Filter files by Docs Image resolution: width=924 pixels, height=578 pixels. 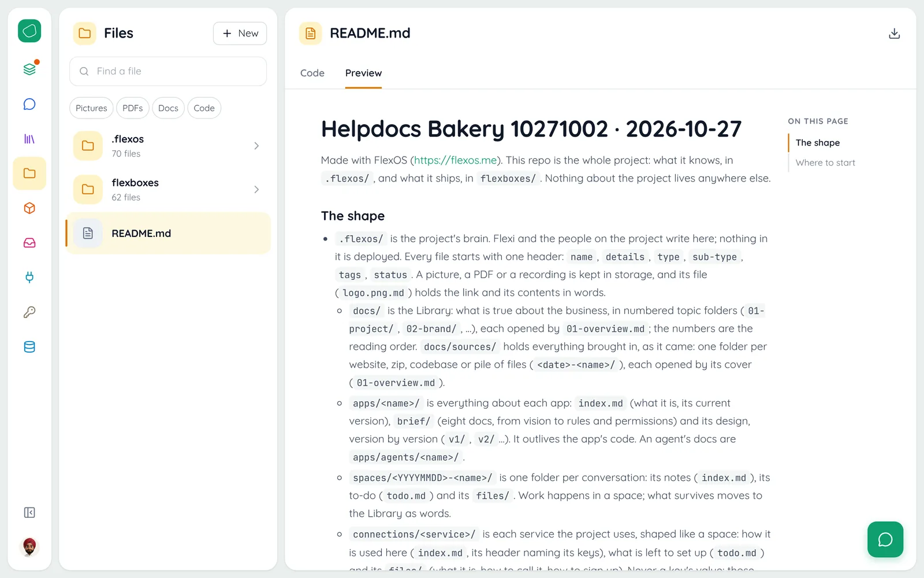click(x=168, y=108)
